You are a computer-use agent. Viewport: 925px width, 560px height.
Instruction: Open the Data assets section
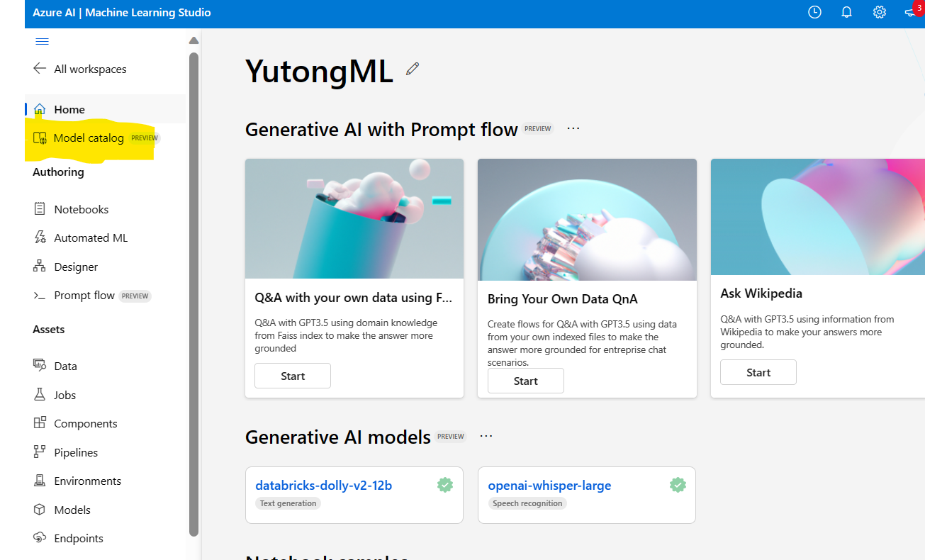coord(65,366)
